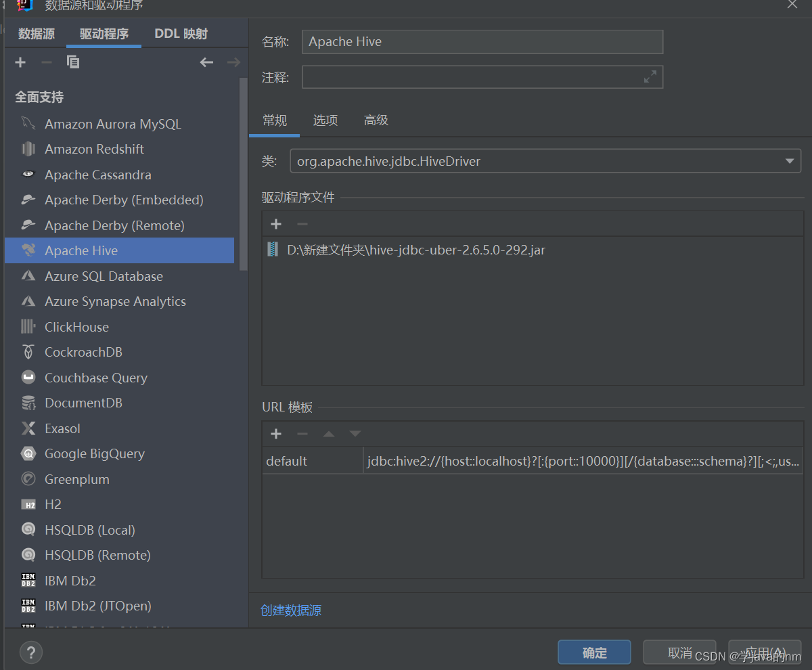Screen dimensions: 812x670
Task: Click the ClickHouse bars icon
Action: pyautogui.click(x=28, y=327)
